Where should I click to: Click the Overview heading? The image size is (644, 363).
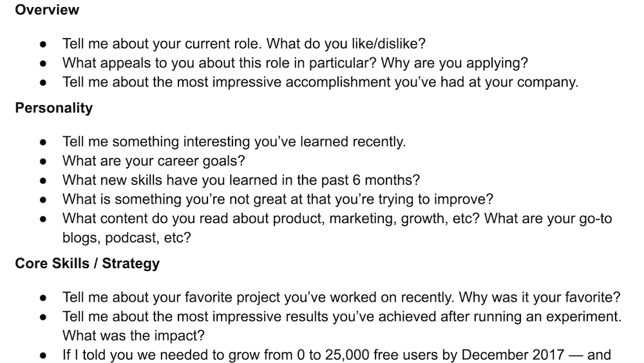click(47, 10)
